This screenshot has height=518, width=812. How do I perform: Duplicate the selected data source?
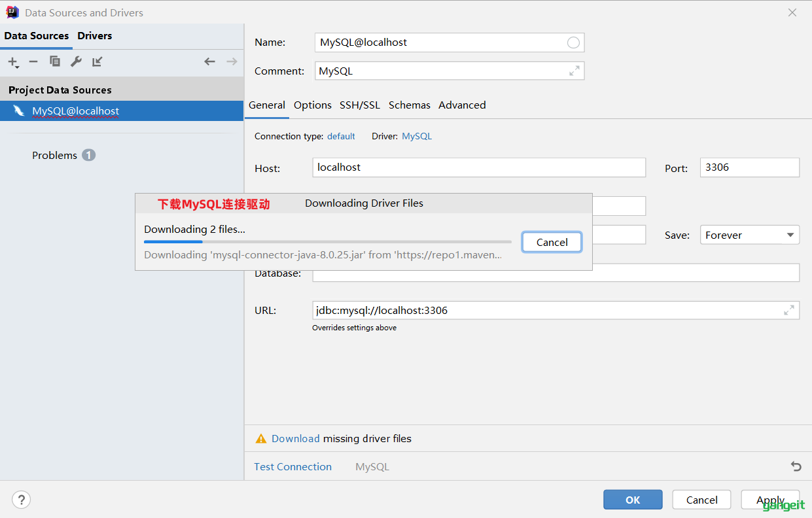tap(55, 61)
